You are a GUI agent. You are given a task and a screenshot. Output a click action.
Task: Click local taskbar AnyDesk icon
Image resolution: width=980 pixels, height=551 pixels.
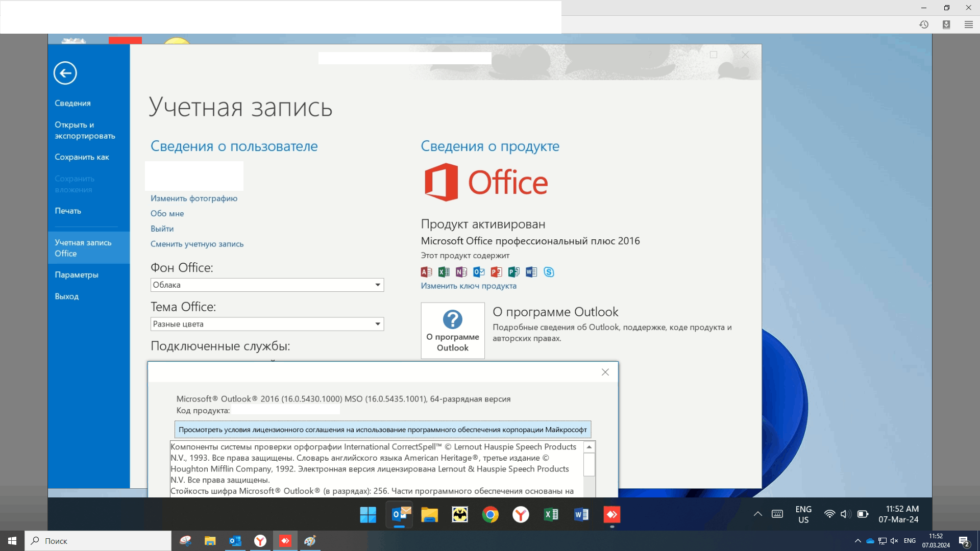[285, 541]
